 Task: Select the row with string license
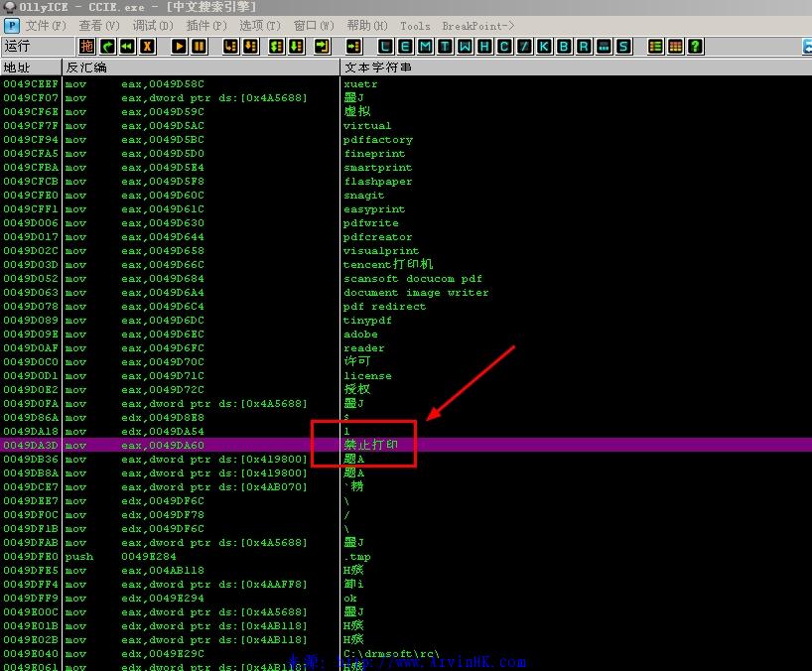point(406,376)
